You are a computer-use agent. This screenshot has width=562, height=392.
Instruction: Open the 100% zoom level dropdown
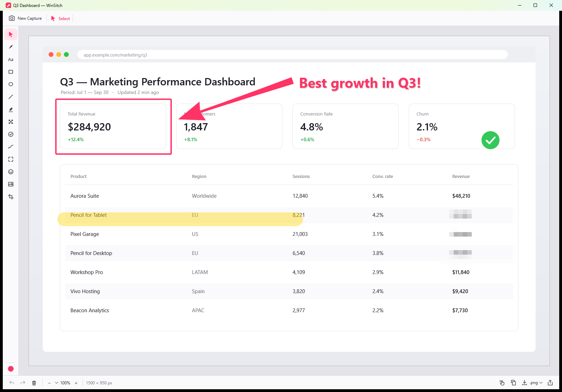63,383
